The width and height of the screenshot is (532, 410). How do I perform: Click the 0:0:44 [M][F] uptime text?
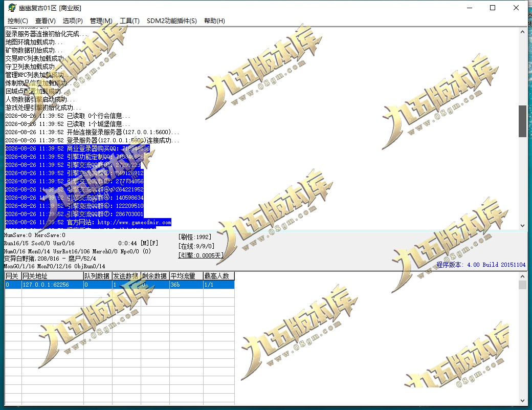[138, 243]
